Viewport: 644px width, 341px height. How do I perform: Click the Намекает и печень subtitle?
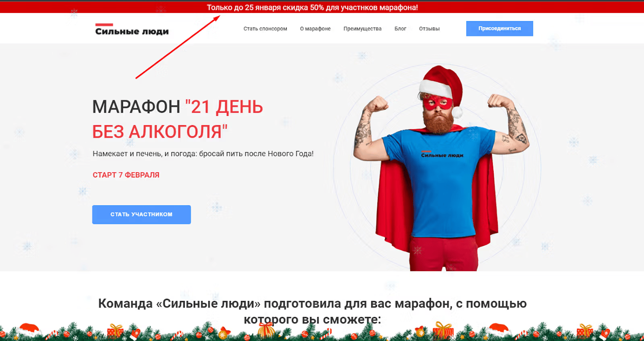203,154
